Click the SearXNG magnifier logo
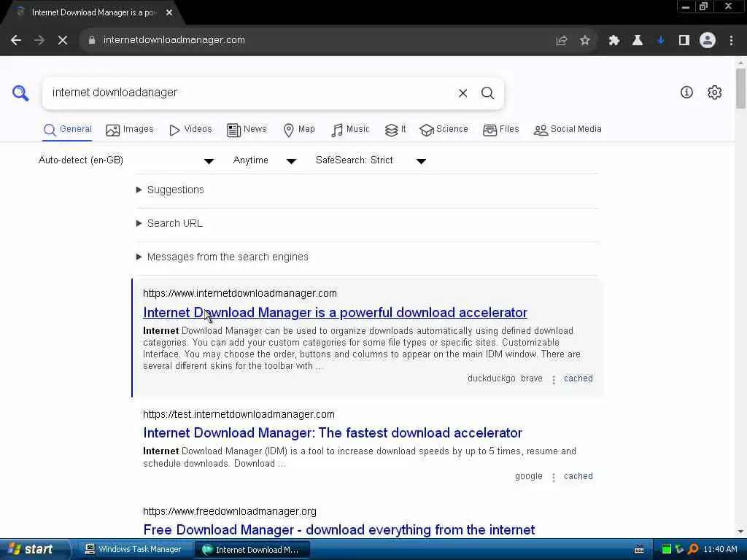Viewport: 747px width, 560px height. (x=20, y=93)
